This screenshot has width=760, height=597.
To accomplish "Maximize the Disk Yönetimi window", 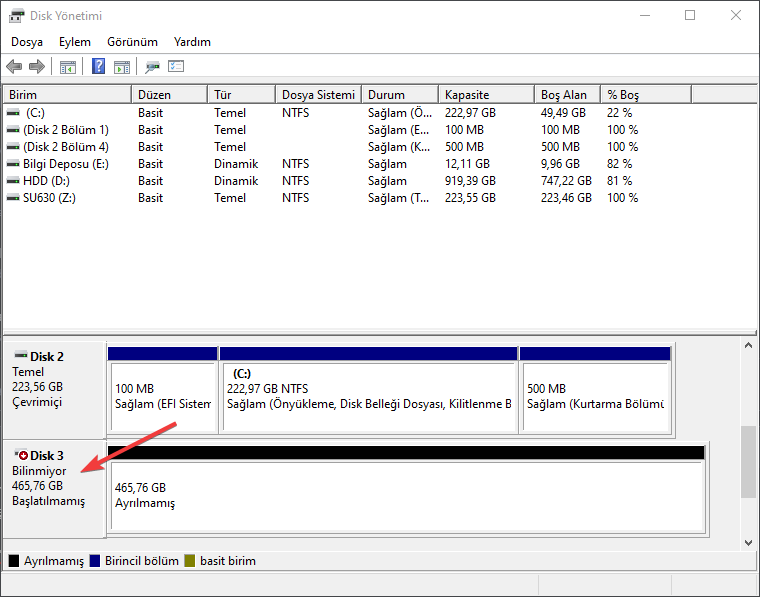I will pos(690,16).
